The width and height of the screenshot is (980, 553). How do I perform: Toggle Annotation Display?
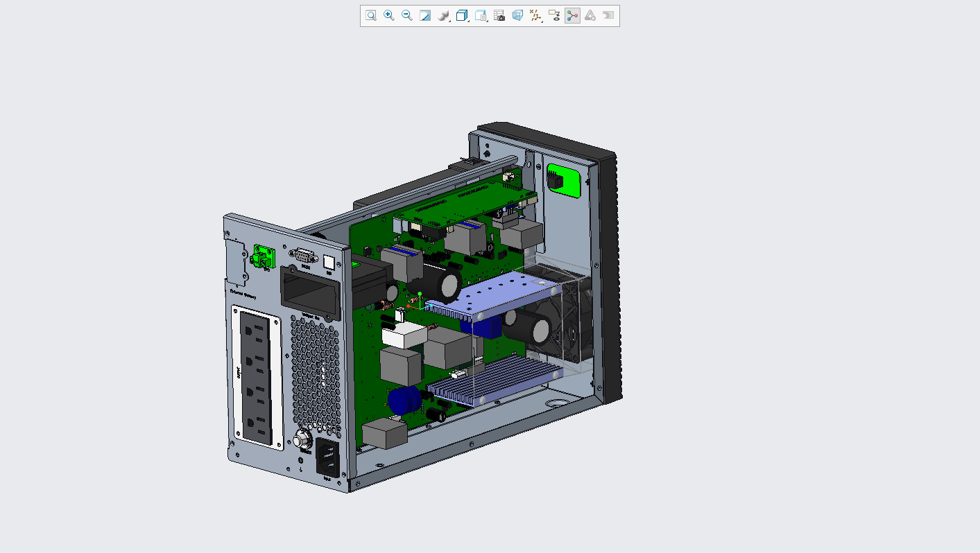[554, 15]
